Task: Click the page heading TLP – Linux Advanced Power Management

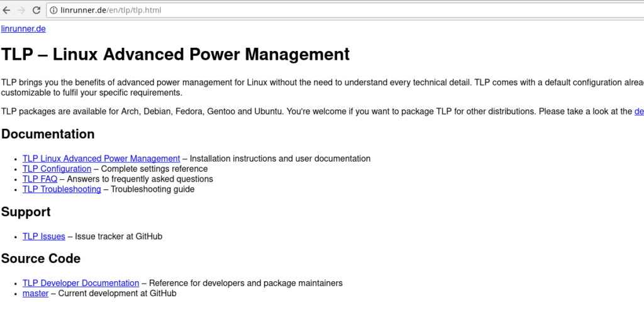Action: click(x=175, y=54)
